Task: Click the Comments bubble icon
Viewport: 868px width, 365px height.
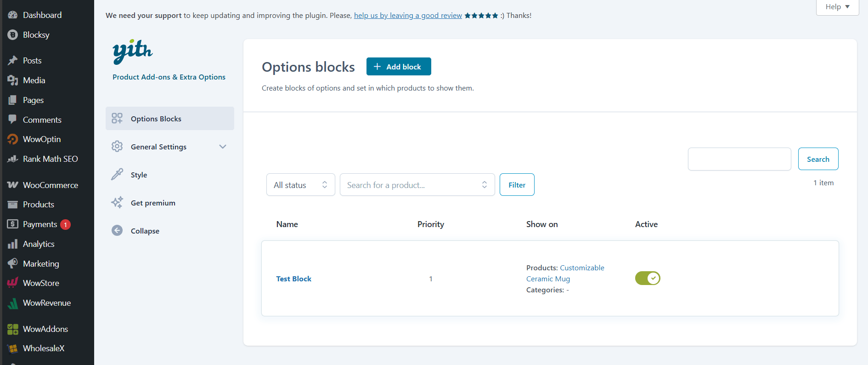Action: click(12, 120)
